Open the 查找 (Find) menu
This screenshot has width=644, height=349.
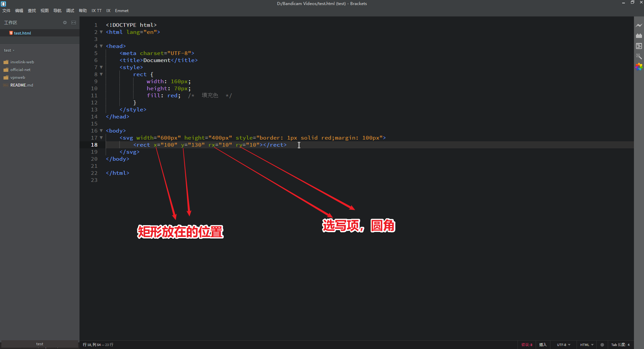tap(32, 11)
